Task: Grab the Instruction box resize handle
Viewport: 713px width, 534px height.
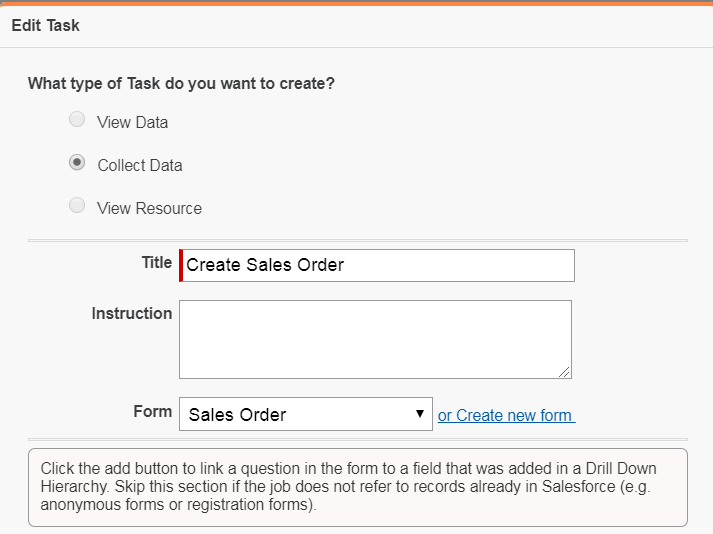Action: tap(565, 372)
